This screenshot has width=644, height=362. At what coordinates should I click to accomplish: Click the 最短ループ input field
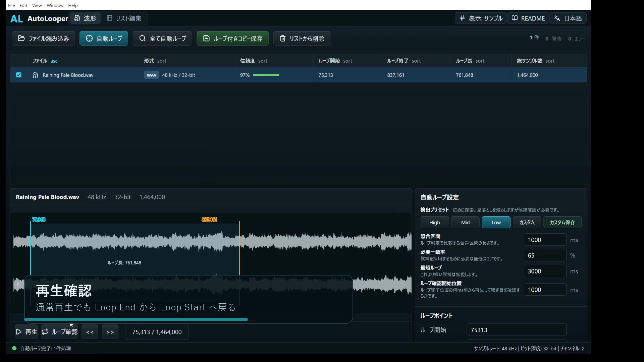[545, 271]
